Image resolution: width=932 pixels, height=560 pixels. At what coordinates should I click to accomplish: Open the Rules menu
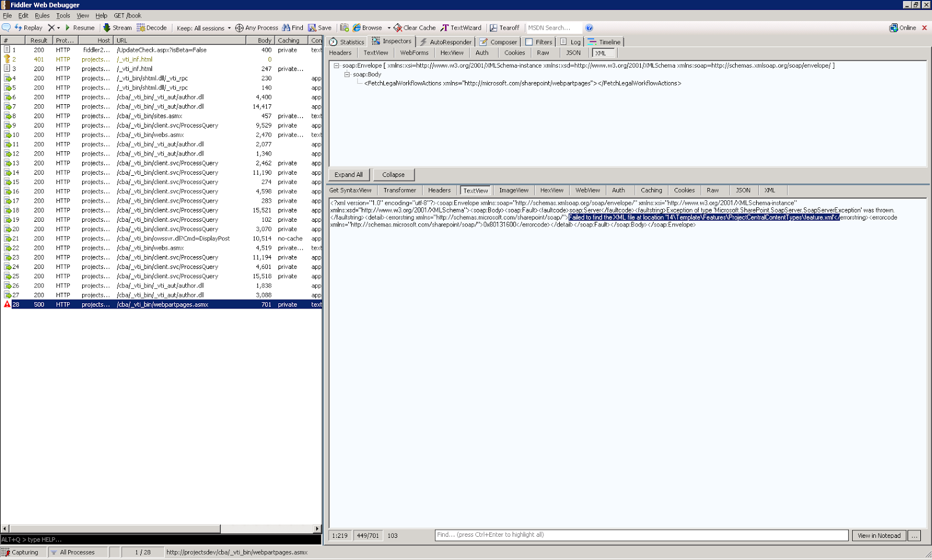tap(41, 15)
